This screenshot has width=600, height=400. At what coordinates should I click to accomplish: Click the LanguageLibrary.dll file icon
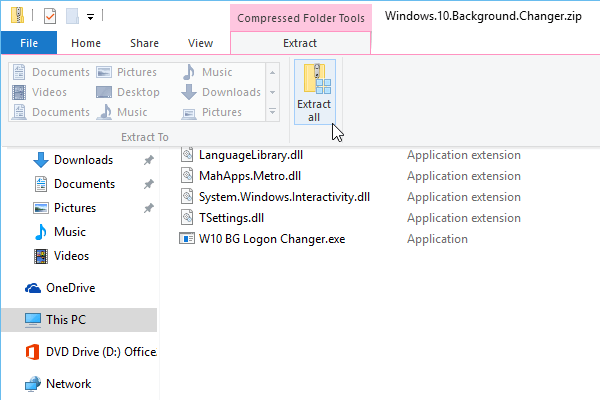coord(187,155)
